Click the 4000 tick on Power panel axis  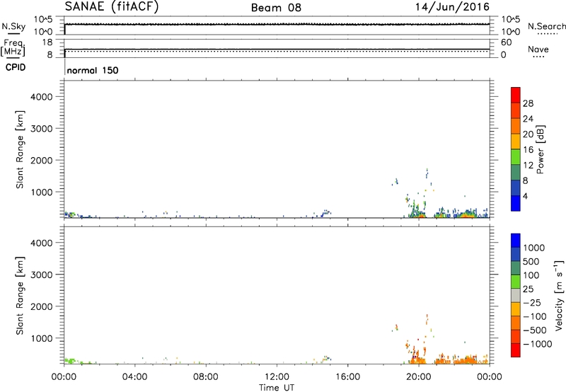tap(42, 97)
